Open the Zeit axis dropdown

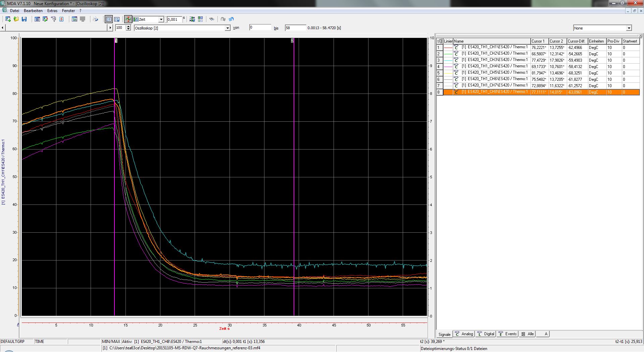pos(161,19)
